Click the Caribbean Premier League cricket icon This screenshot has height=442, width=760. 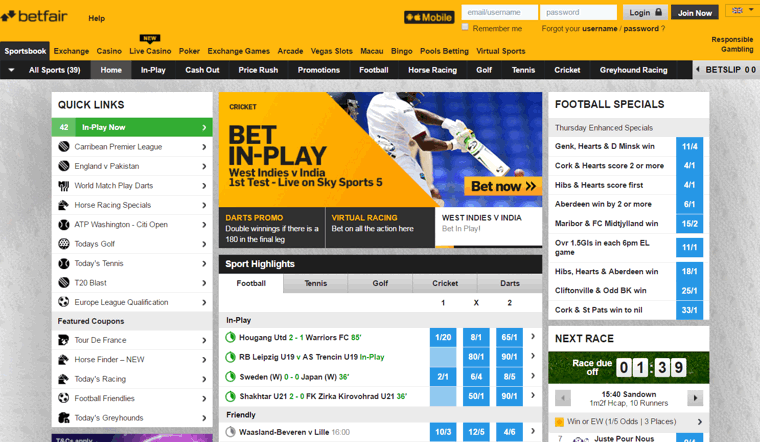[x=63, y=146]
